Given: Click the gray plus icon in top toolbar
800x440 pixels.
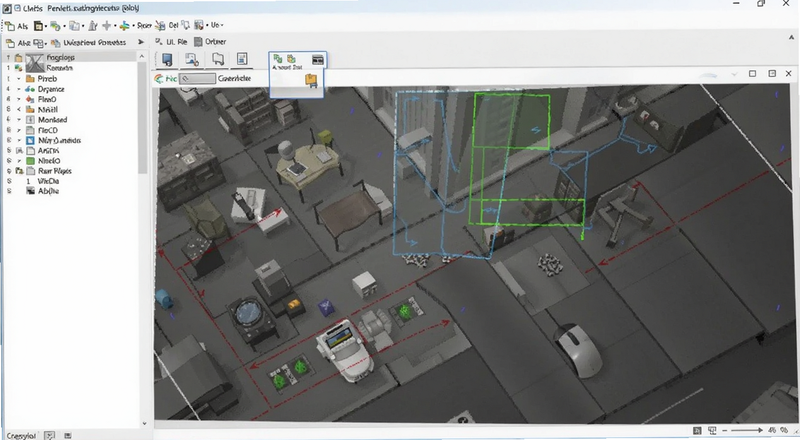Looking at the screenshot, I should coord(107,25).
